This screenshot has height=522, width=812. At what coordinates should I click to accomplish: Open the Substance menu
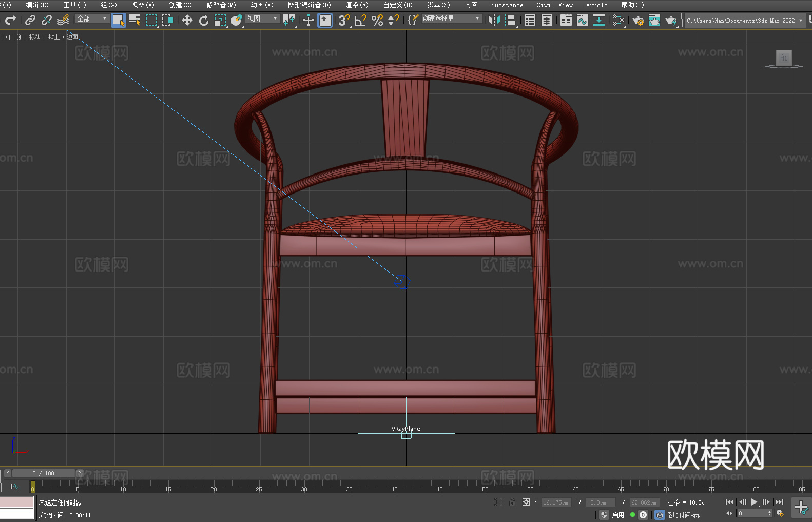point(507,5)
